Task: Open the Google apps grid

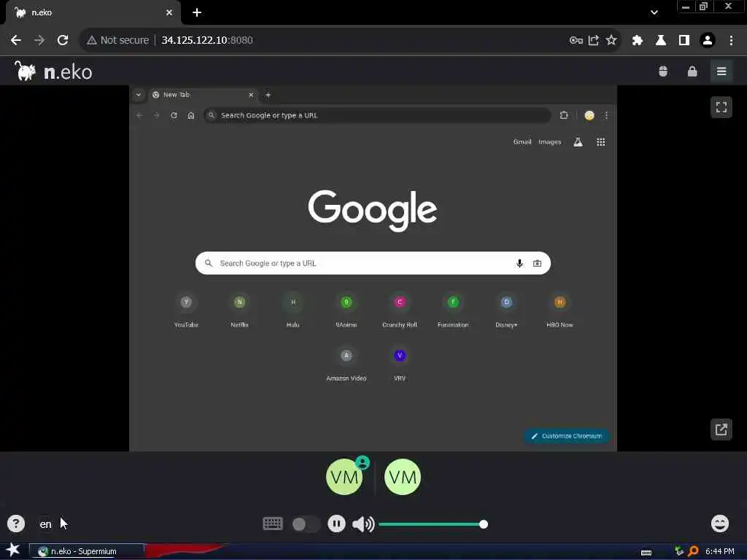Action: [601, 142]
